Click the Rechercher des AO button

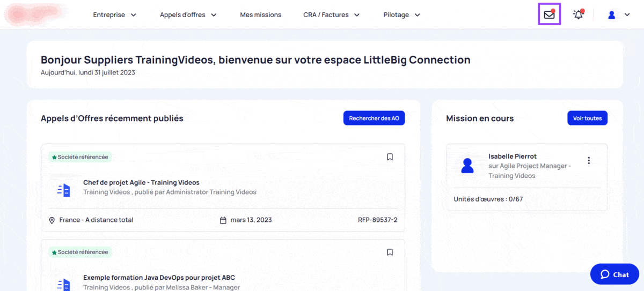click(374, 118)
